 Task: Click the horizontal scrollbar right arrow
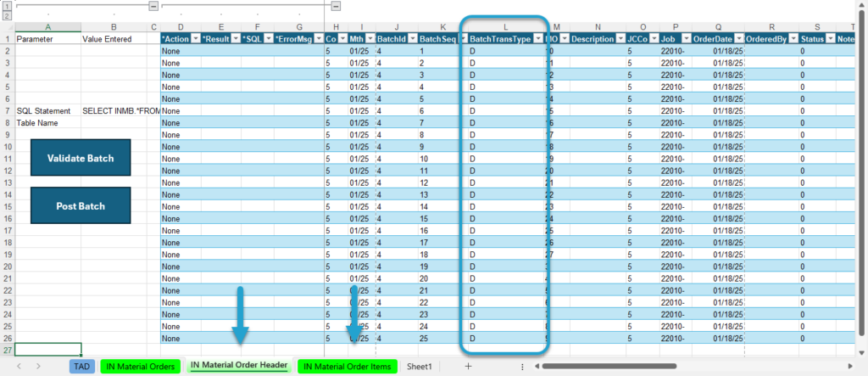[850, 366]
